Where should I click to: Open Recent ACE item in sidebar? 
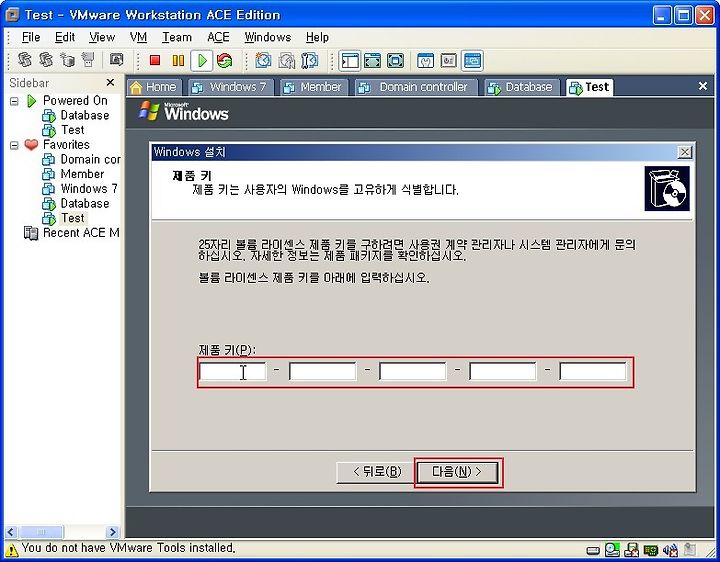[81, 233]
